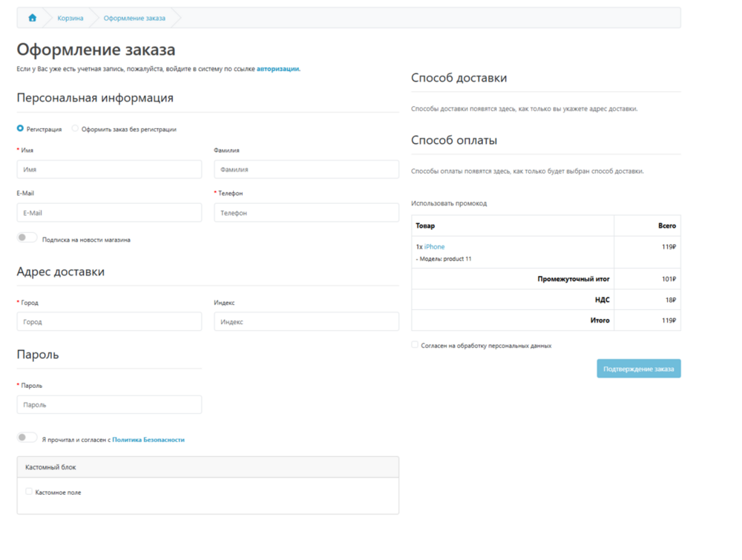The width and height of the screenshot is (742, 560).
Task: Click the Кастомный блок panel header
Action: [x=208, y=467]
